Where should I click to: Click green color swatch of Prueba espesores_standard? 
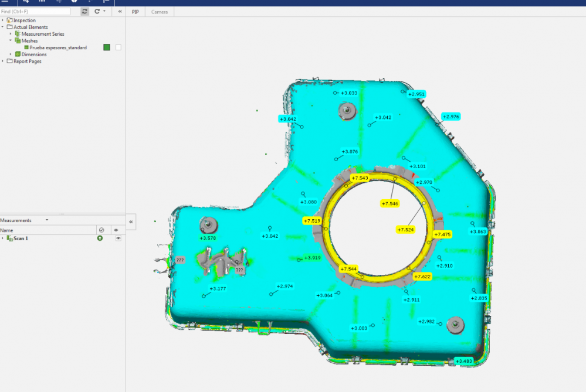tap(107, 47)
